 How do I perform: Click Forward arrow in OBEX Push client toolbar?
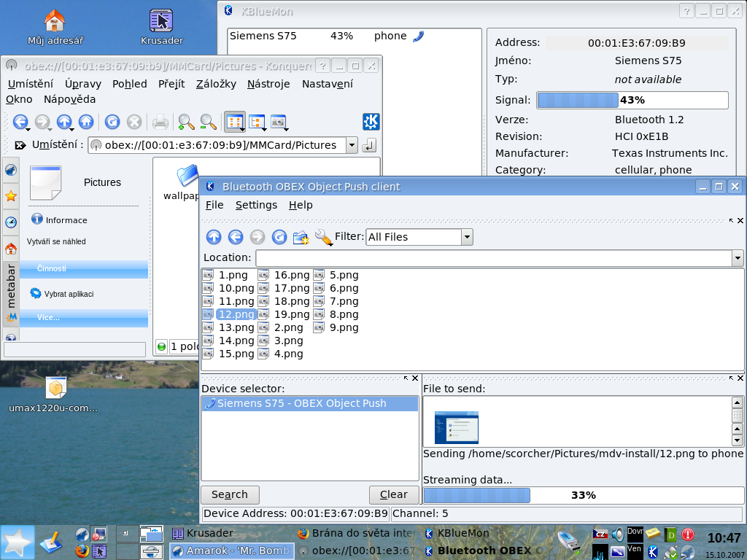pyautogui.click(x=258, y=237)
